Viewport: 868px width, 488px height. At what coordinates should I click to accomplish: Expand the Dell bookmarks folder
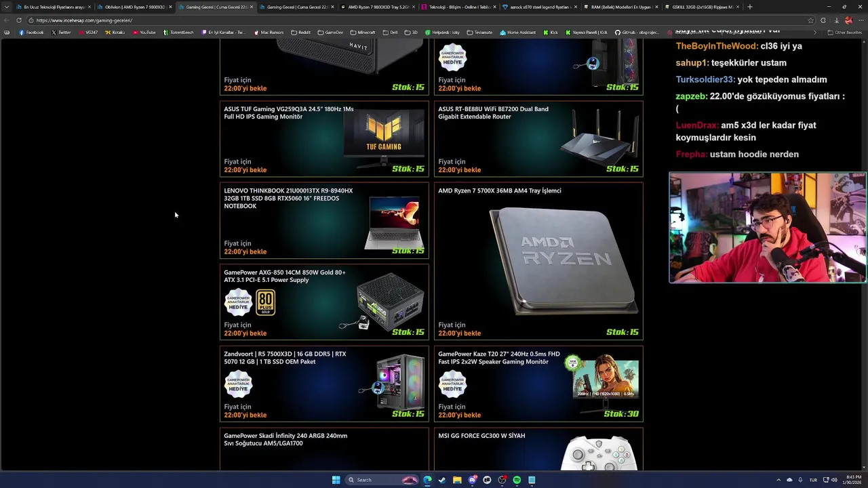390,33
